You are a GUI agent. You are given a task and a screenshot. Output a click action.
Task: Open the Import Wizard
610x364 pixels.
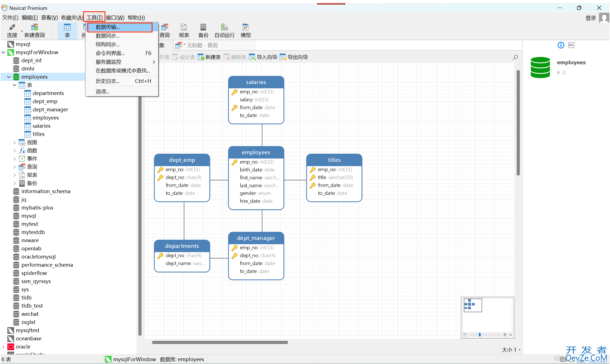(x=263, y=57)
